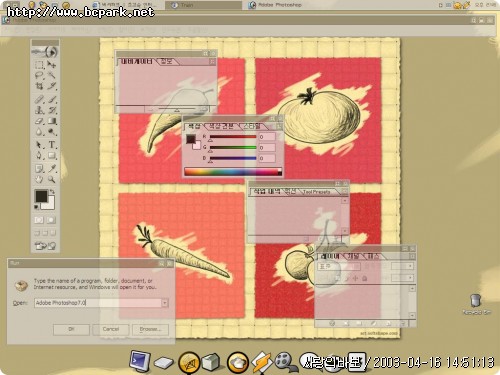The height and width of the screenshot is (375, 500).
Task: Switch to Standard editing mode
Action: pos(39,220)
